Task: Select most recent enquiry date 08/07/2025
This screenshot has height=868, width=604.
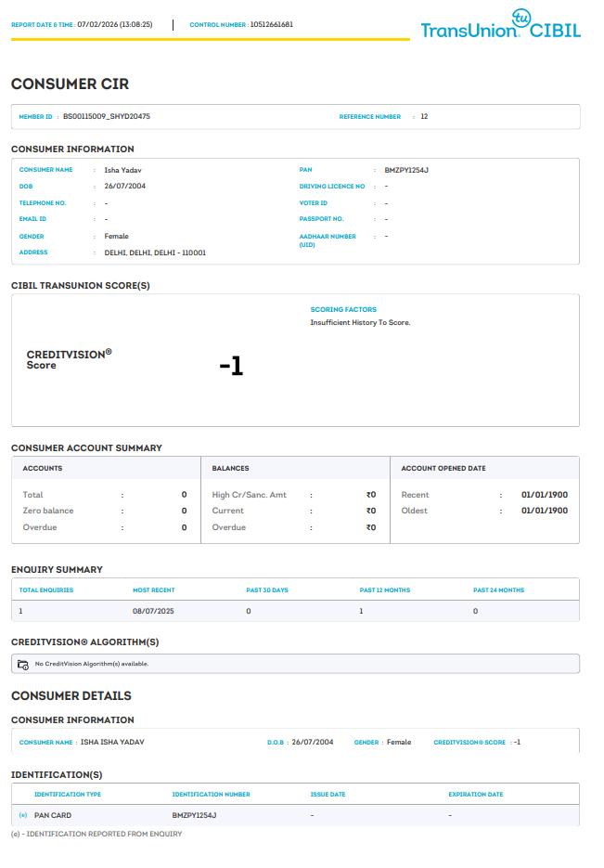Action: tap(153, 611)
